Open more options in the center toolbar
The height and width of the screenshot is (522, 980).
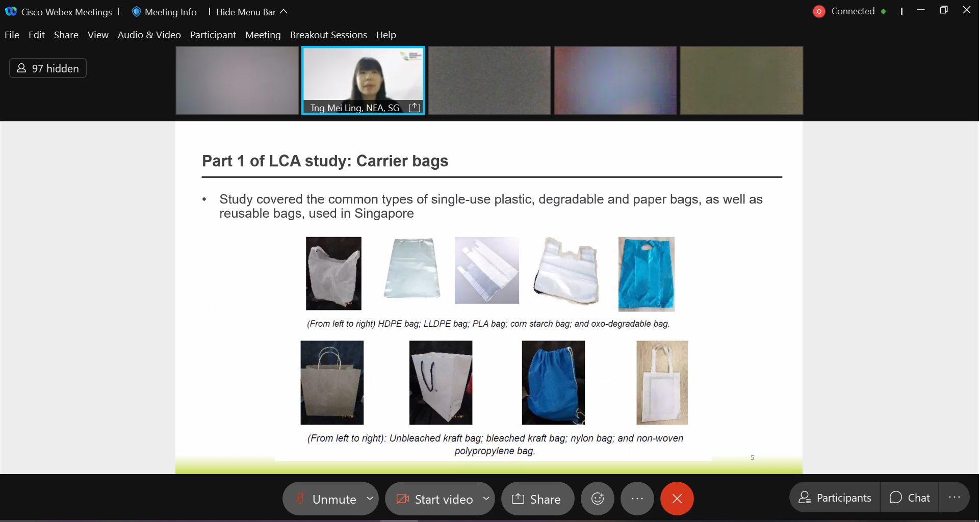[637, 499]
